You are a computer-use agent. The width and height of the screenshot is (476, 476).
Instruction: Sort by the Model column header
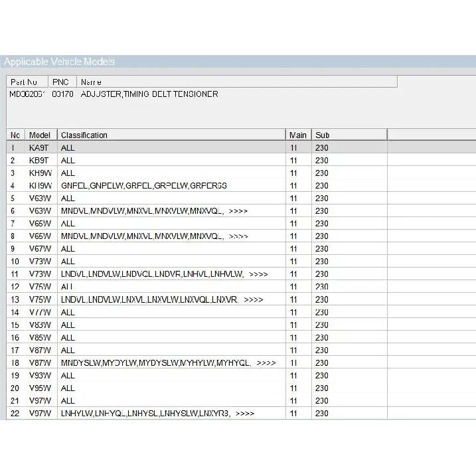click(41, 135)
